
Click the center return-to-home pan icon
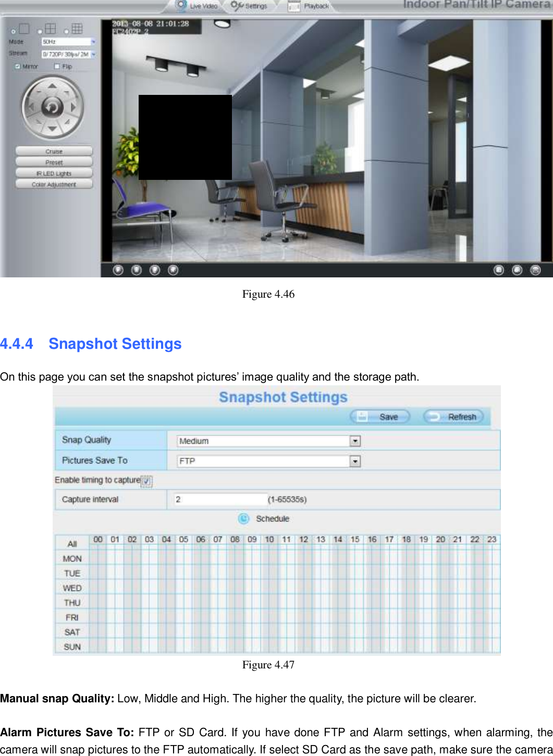point(52,106)
